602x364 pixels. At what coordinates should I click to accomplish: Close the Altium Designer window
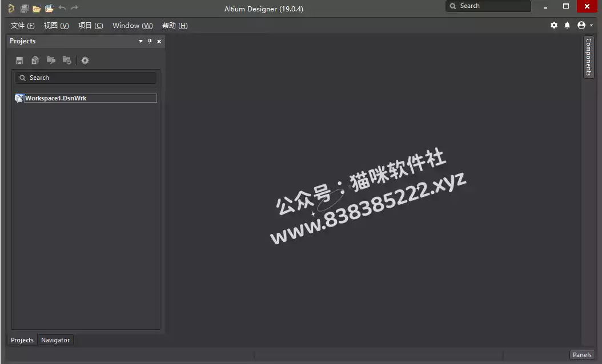[x=587, y=6]
